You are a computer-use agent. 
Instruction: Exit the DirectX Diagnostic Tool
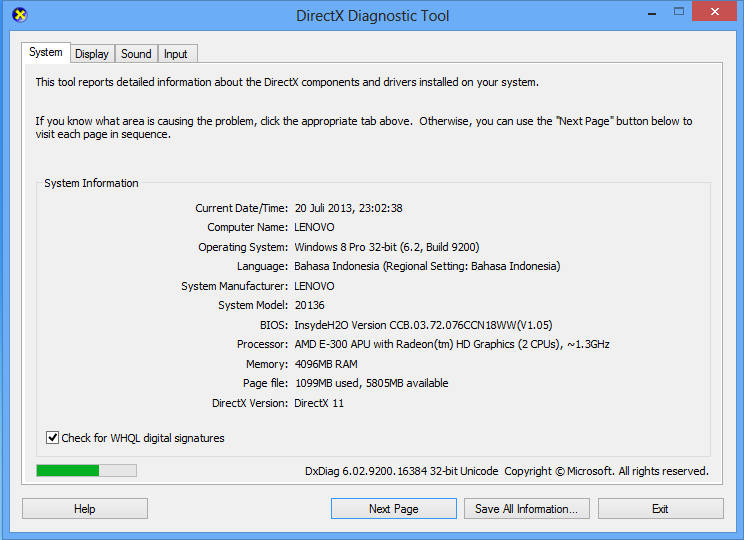660,509
